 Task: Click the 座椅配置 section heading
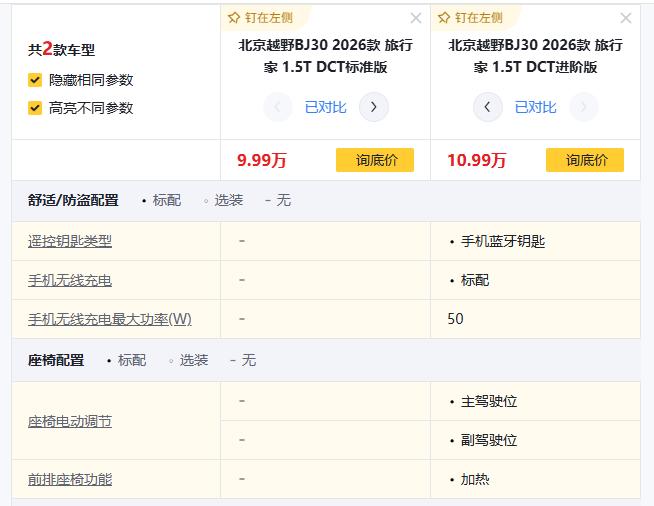point(56,360)
